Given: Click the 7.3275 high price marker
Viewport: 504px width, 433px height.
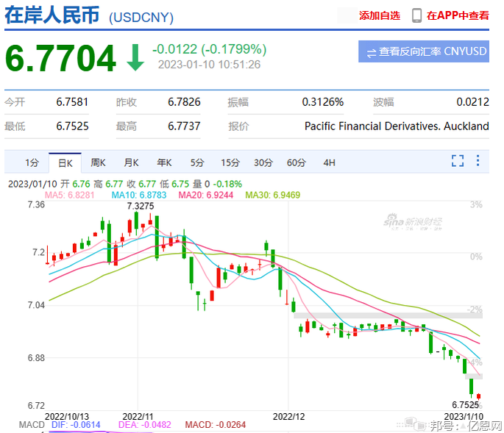Looking at the screenshot, I should click(x=141, y=206).
